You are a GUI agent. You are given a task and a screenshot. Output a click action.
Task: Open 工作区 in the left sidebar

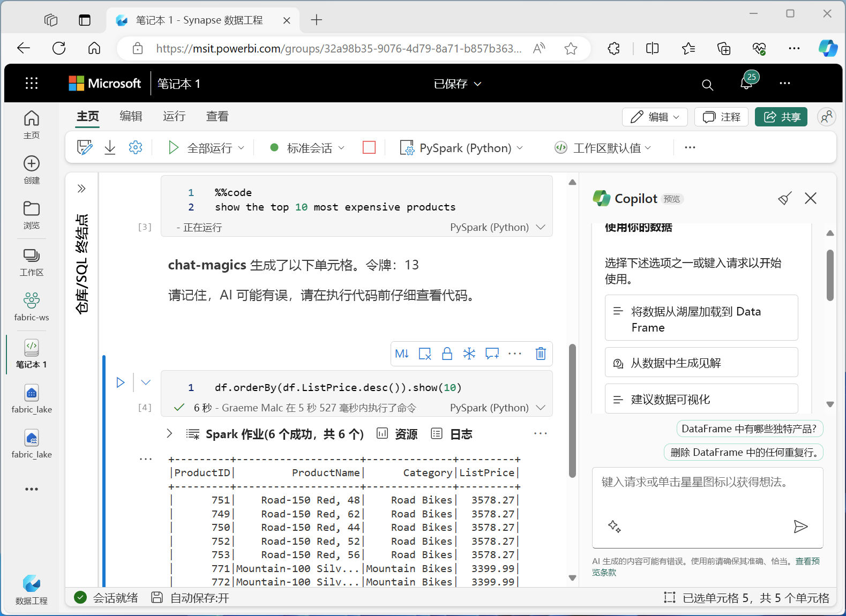32,262
